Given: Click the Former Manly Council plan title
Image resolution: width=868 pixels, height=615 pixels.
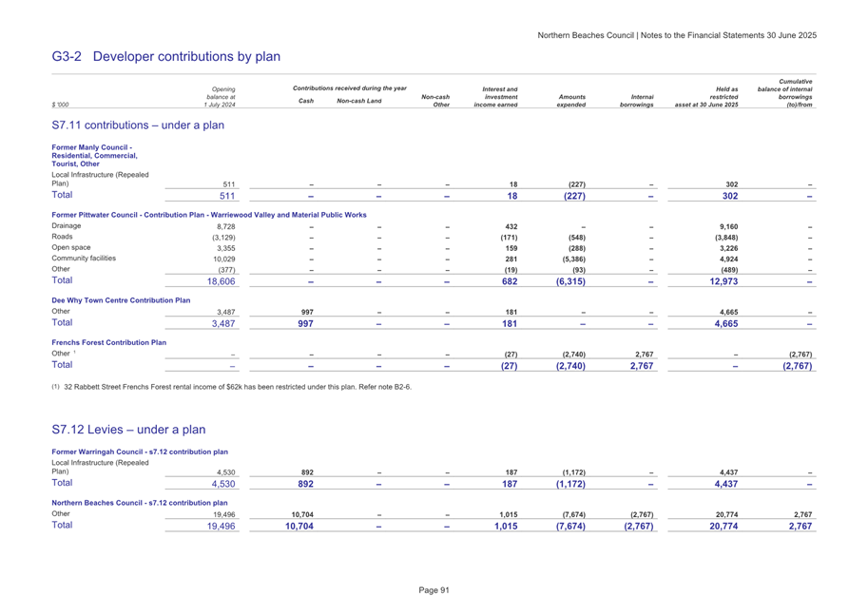Looking at the screenshot, I should click(93, 155).
